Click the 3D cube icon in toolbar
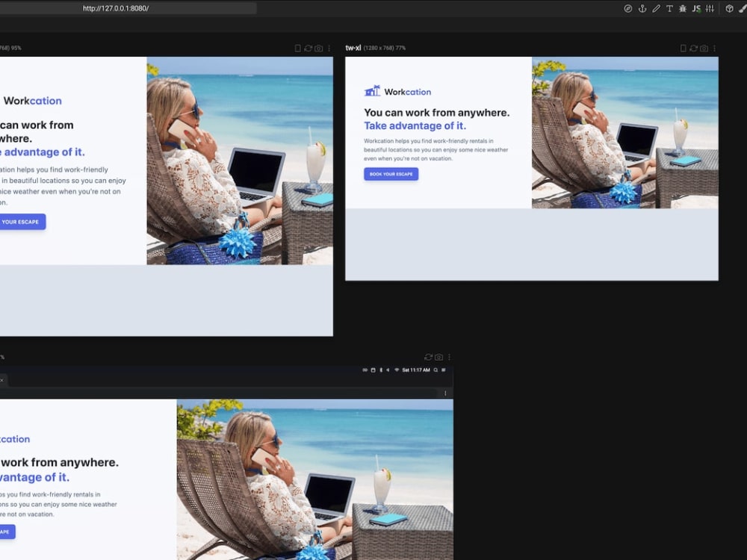 click(729, 8)
